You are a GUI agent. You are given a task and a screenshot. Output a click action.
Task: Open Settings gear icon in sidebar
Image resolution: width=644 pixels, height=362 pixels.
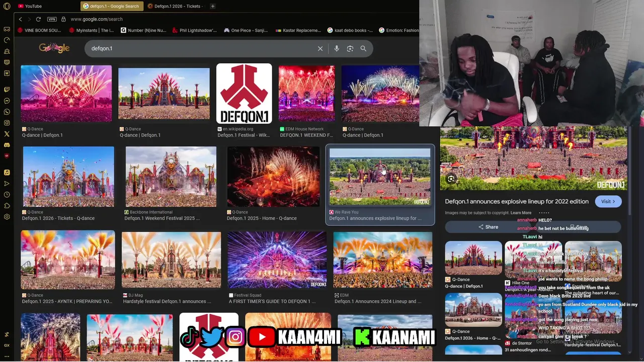click(x=7, y=217)
